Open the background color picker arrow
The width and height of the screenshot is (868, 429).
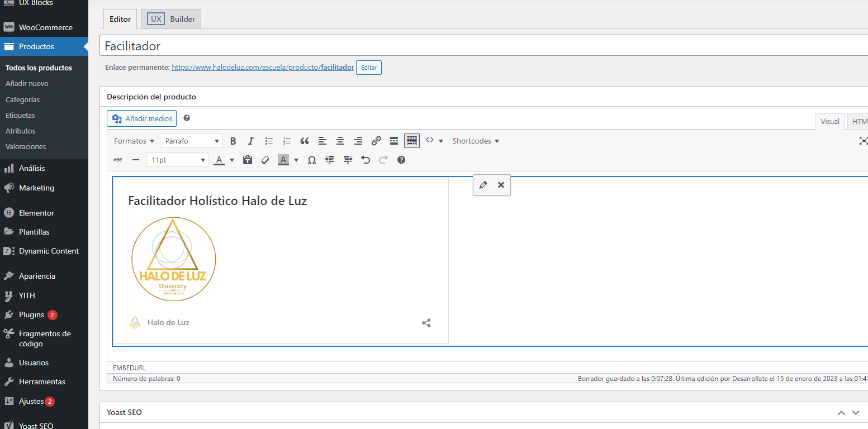[x=296, y=160]
